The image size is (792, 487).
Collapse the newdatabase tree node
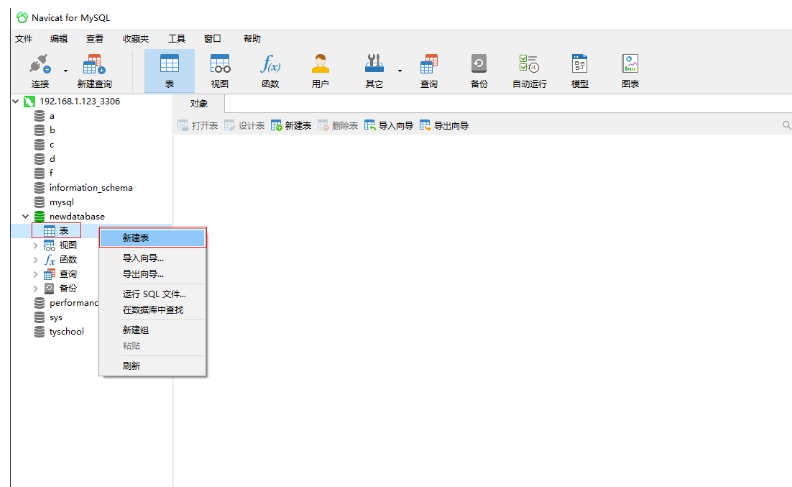click(25, 217)
